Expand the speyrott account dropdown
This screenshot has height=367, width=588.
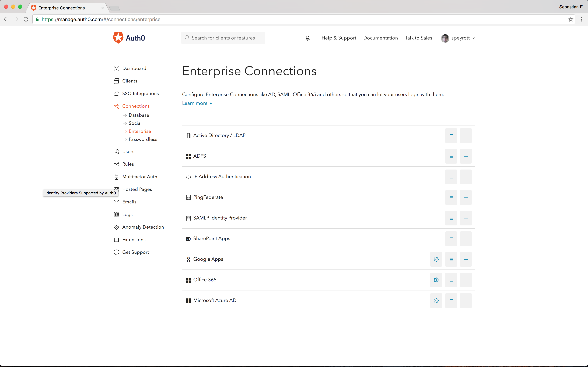coord(458,38)
